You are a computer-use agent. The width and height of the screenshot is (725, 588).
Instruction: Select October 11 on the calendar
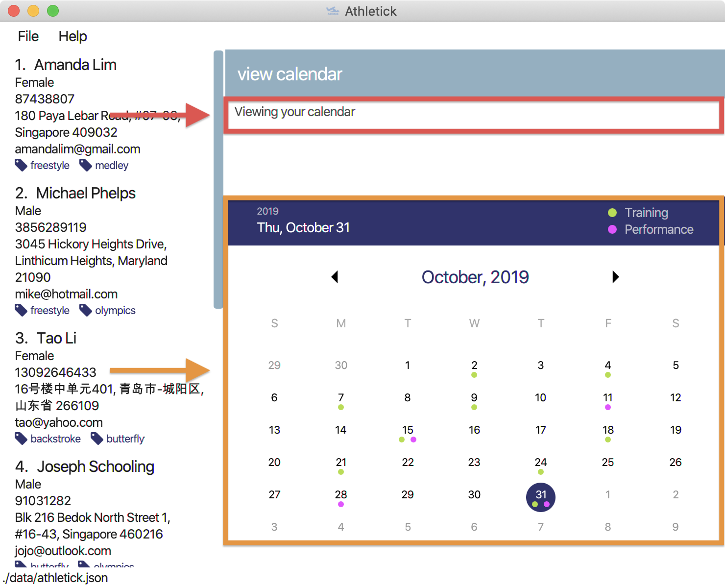pyautogui.click(x=608, y=398)
